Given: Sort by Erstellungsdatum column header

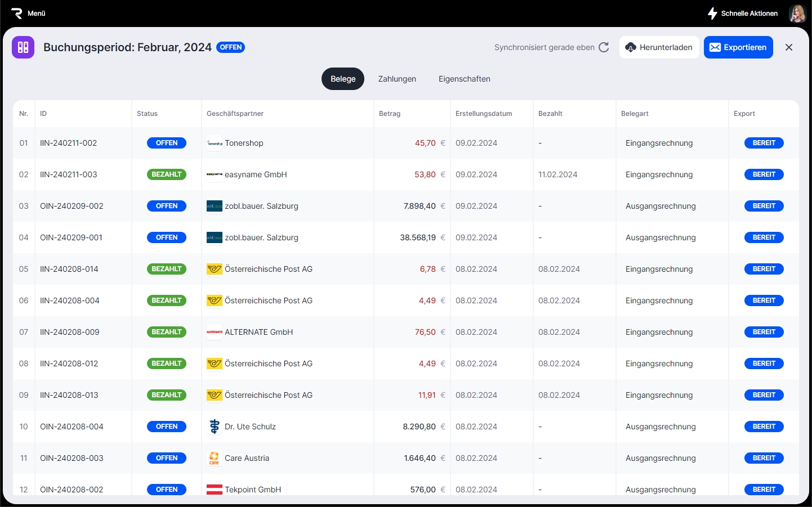Looking at the screenshot, I should point(484,114).
